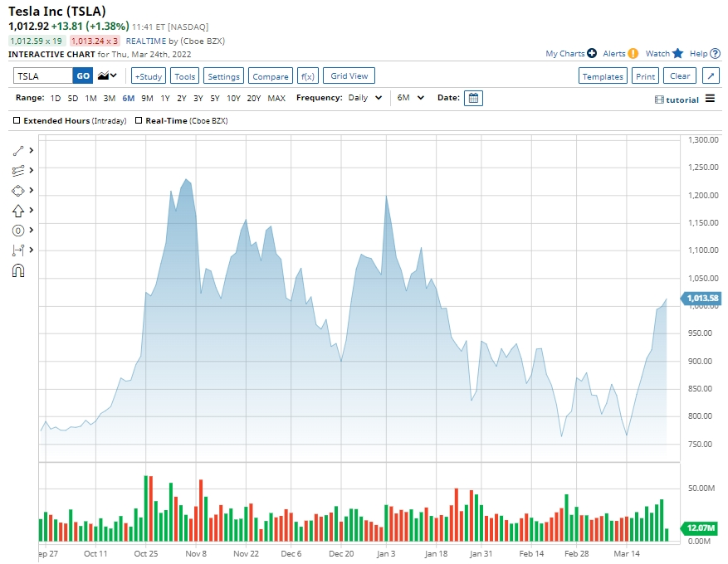
Task: Select the circled zero annotation tool
Action: (x=18, y=231)
